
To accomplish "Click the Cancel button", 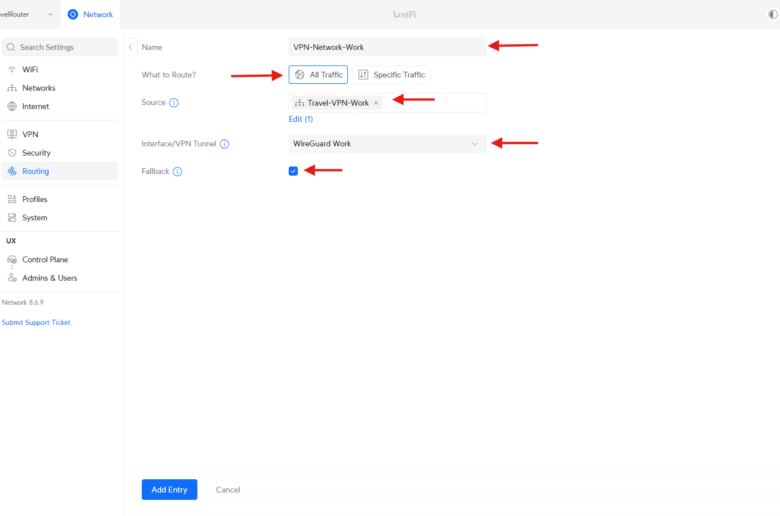I will click(x=228, y=490).
